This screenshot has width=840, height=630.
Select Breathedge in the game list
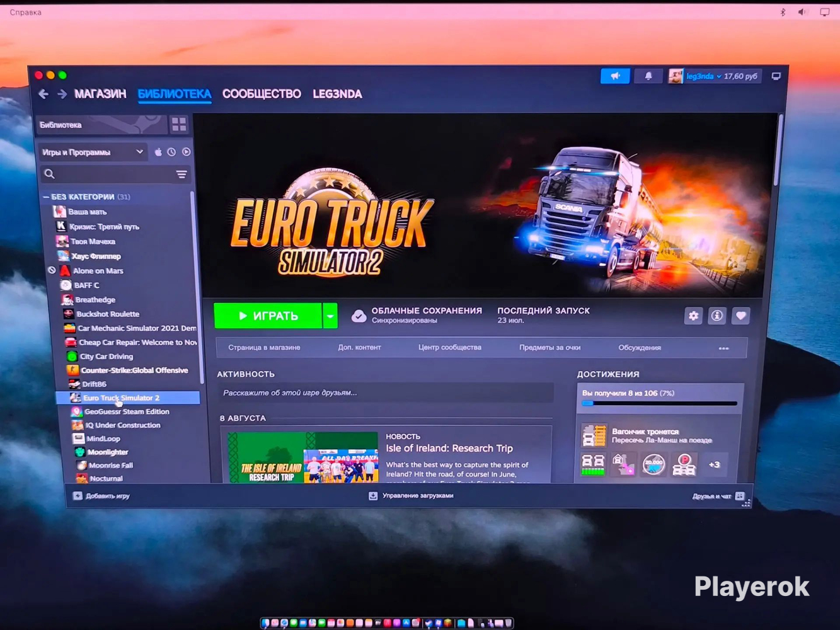point(95,300)
